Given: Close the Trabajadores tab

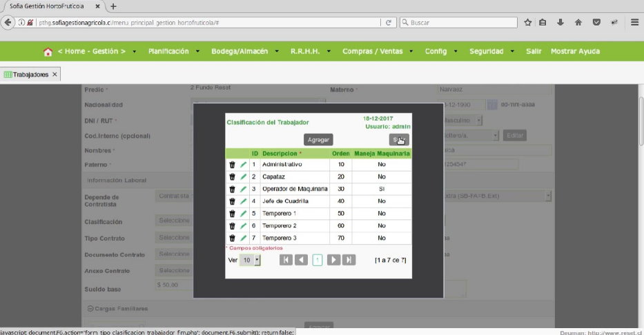Looking at the screenshot, I should pyautogui.click(x=55, y=74).
